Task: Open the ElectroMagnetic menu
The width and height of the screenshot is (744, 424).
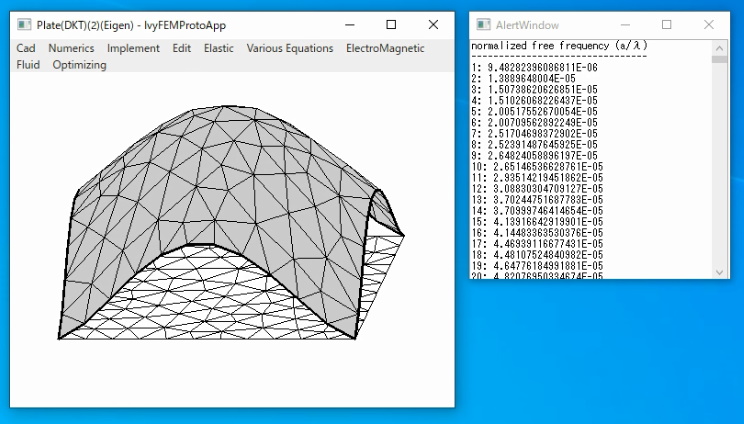Action: pos(385,48)
